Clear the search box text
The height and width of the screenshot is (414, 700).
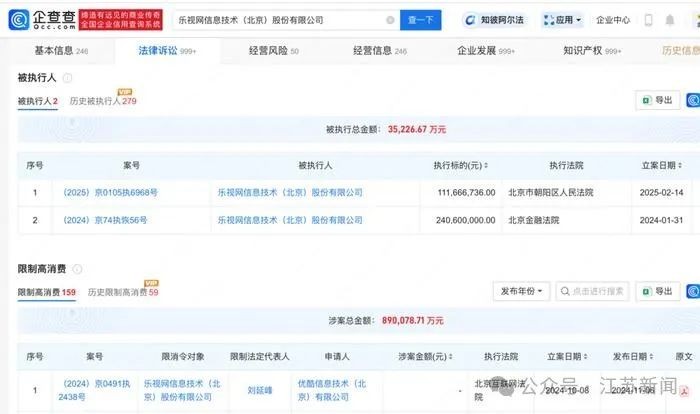(x=390, y=20)
